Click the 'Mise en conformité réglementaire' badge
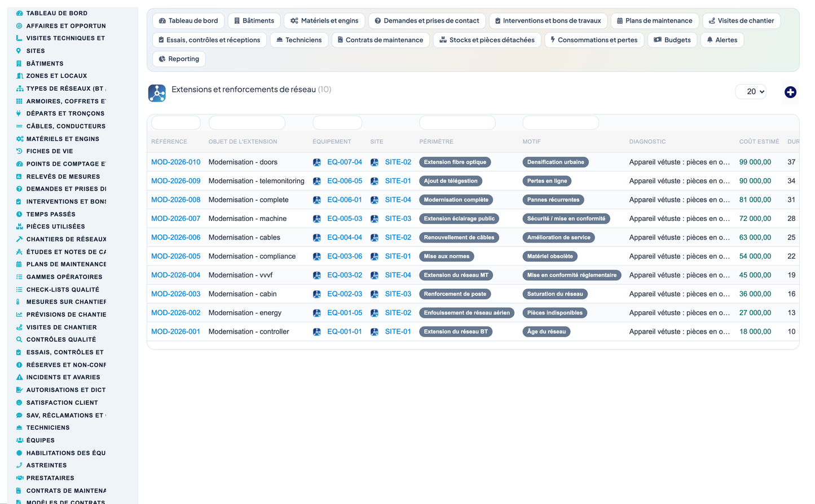Screen dimensions: 815x504 (572, 275)
